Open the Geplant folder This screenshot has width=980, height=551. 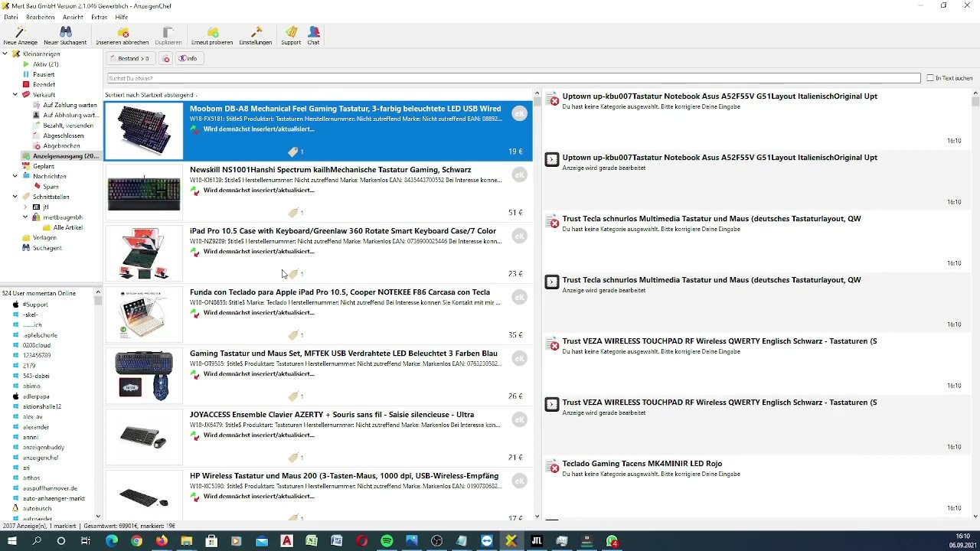(44, 166)
